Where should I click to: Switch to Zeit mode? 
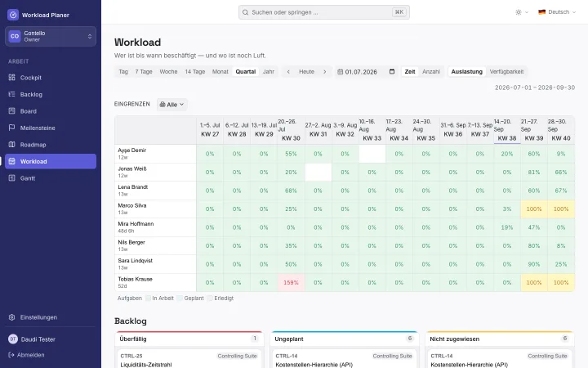(x=410, y=72)
